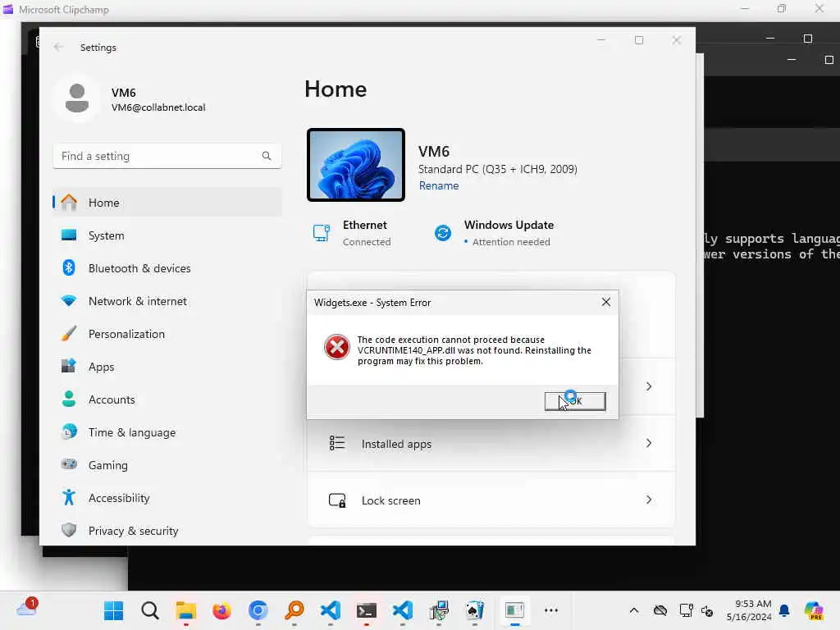Click the Rename link under VM6
840x630 pixels.
click(x=438, y=185)
